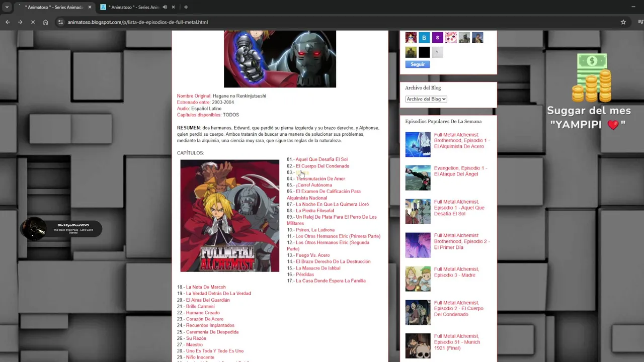This screenshot has height=362, width=644.
Task: Expand the Archivo del Blog dropdown
Action: pos(426,99)
